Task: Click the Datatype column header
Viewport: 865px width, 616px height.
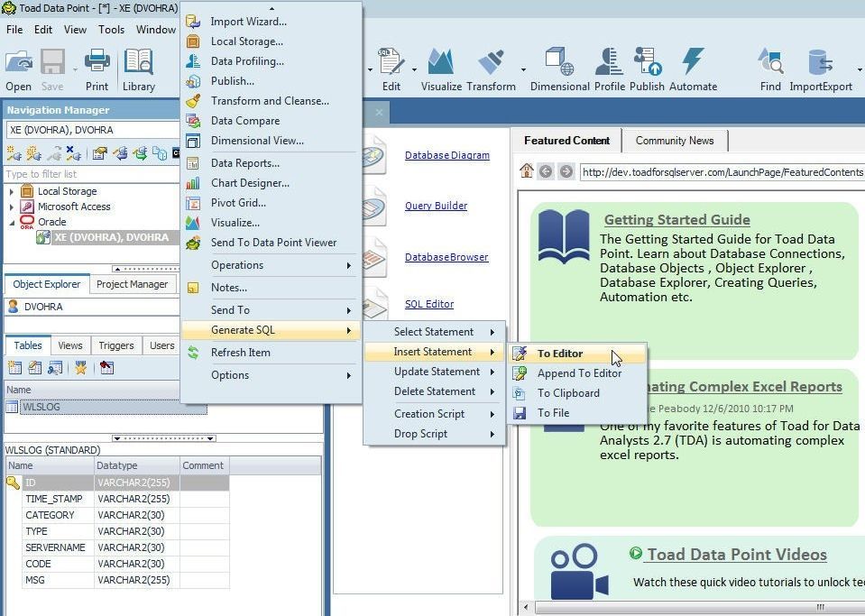Action: click(x=137, y=465)
